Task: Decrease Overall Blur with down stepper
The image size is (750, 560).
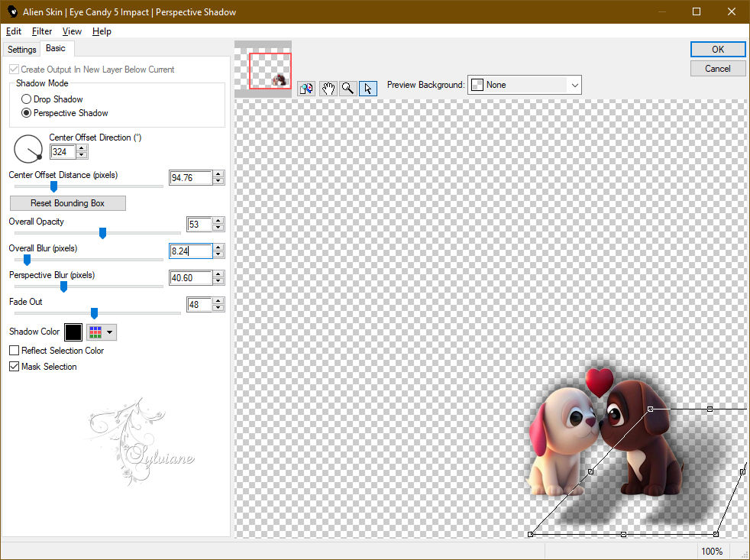Action: 218,254
